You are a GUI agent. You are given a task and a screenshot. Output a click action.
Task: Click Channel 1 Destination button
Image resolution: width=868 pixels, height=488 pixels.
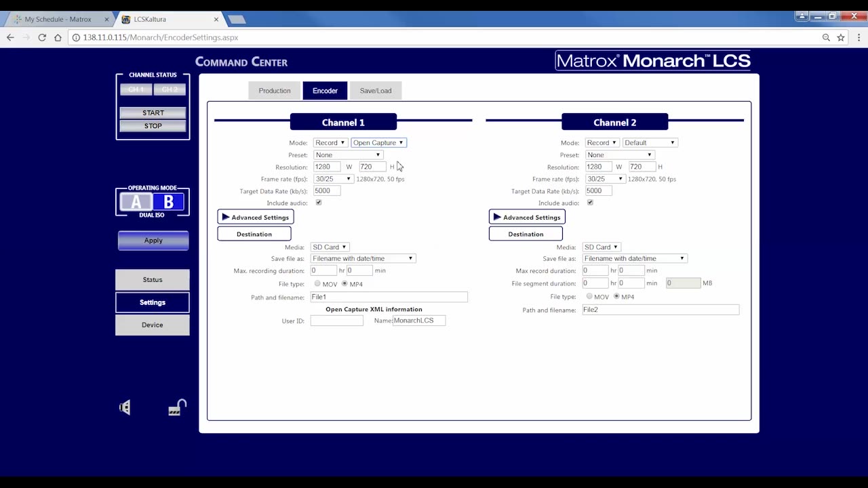pyautogui.click(x=254, y=234)
